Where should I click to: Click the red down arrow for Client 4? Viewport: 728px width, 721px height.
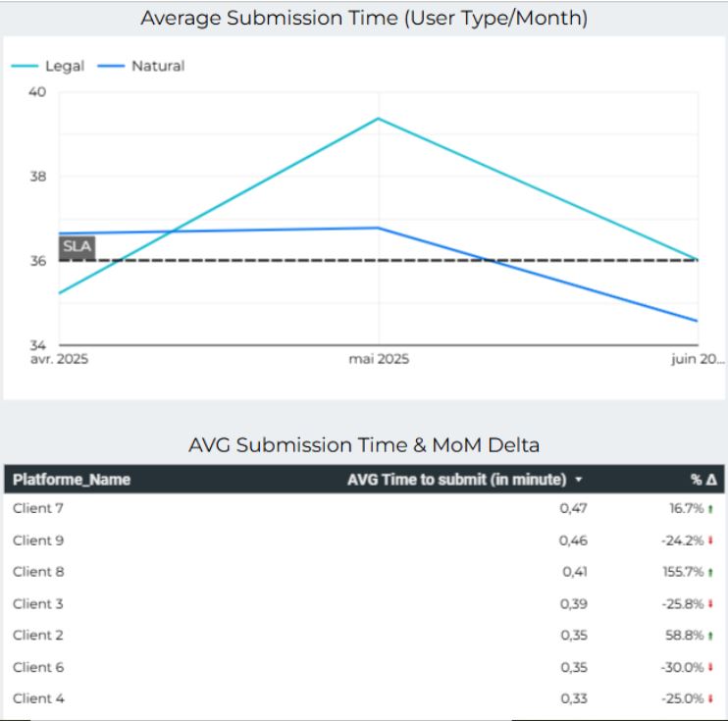pos(710,698)
